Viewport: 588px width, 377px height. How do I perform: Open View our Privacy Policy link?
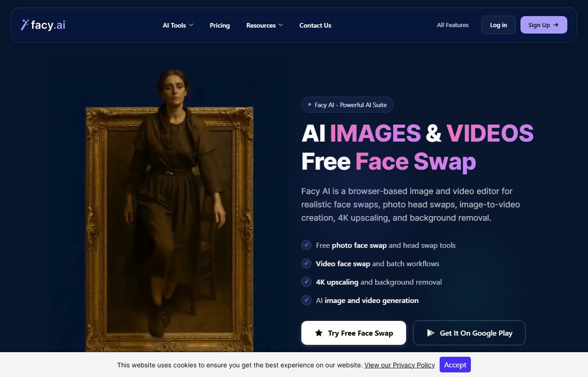[400, 365]
